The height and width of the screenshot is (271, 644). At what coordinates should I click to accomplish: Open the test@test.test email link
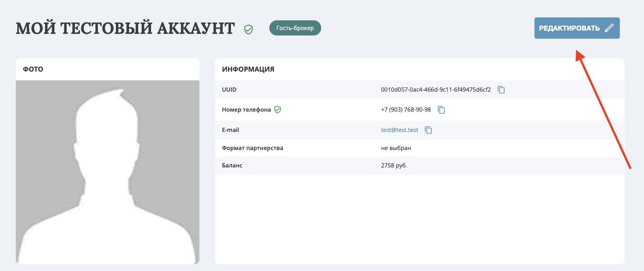pos(399,130)
